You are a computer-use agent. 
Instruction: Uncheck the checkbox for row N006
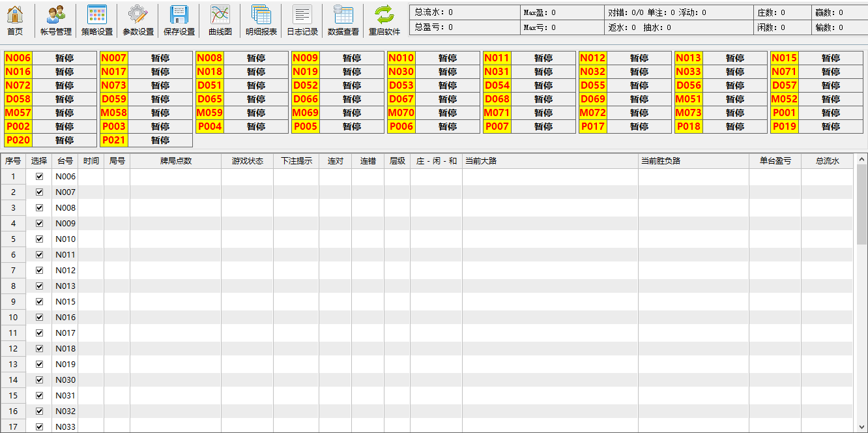(x=39, y=177)
